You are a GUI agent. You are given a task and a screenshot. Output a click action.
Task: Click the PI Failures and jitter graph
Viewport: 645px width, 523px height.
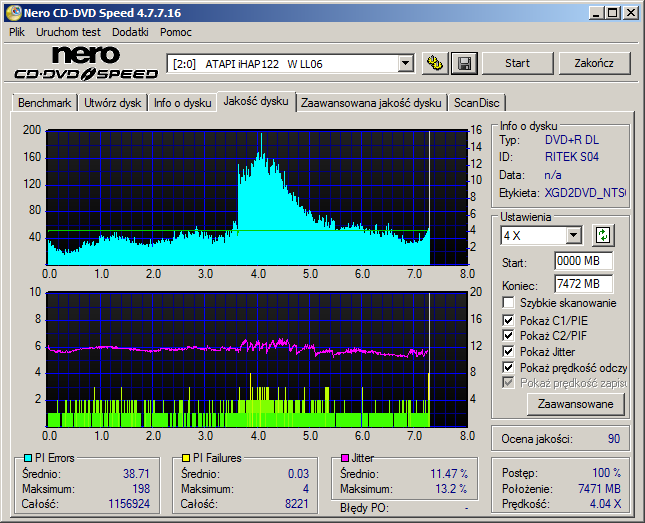(258, 360)
